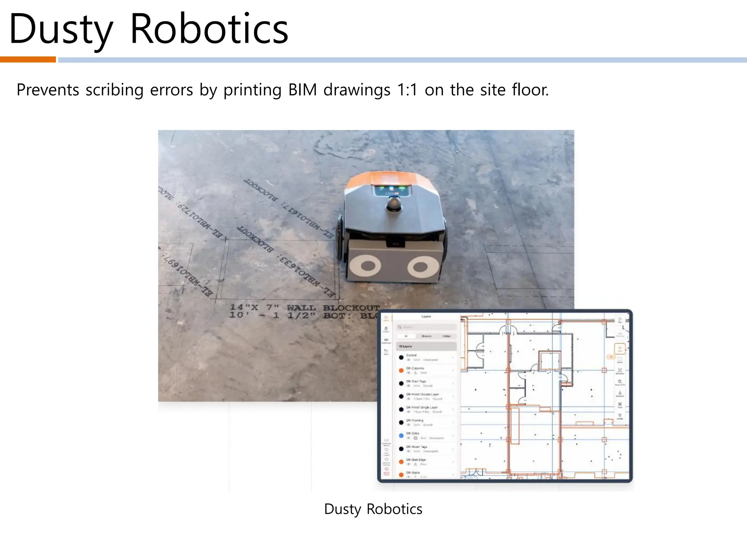Open the list-style icon in the tablet left sidebar
This screenshot has height=560, width=747.
coord(386,352)
